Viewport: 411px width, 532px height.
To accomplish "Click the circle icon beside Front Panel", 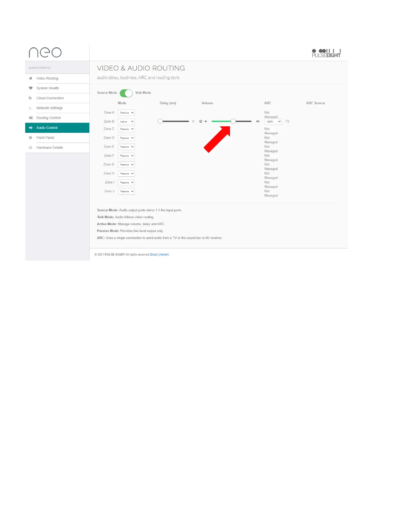I will pyautogui.click(x=31, y=138).
